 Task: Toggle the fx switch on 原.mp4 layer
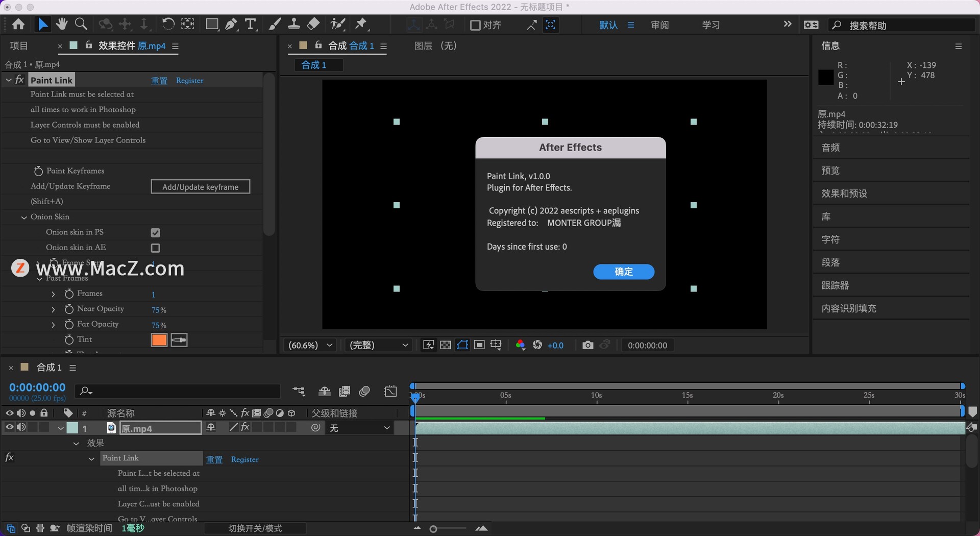pos(246,427)
